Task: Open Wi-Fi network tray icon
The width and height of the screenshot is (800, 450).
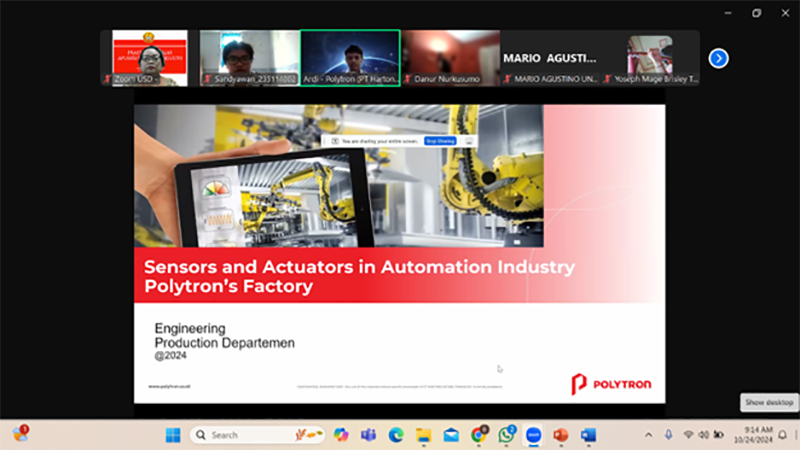Action: pos(688,435)
